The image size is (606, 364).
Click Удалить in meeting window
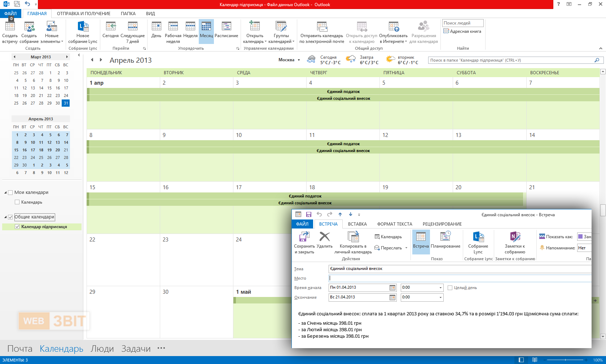coord(325,240)
